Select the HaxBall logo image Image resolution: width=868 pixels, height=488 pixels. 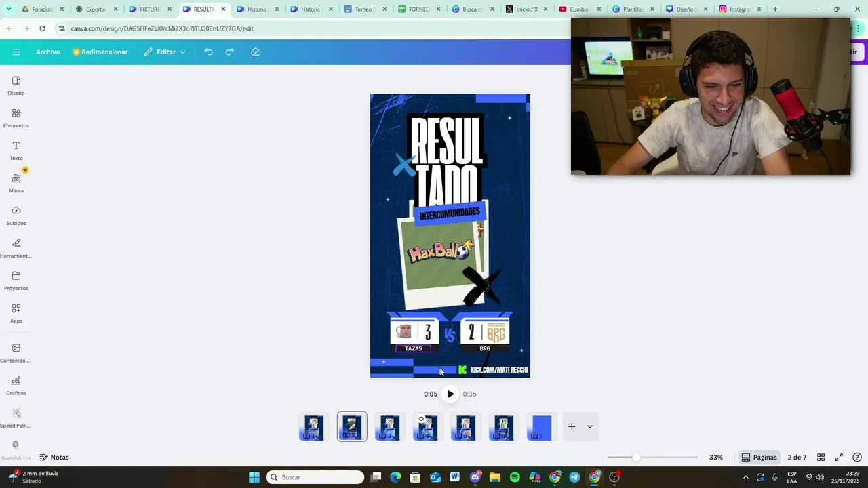(x=439, y=251)
